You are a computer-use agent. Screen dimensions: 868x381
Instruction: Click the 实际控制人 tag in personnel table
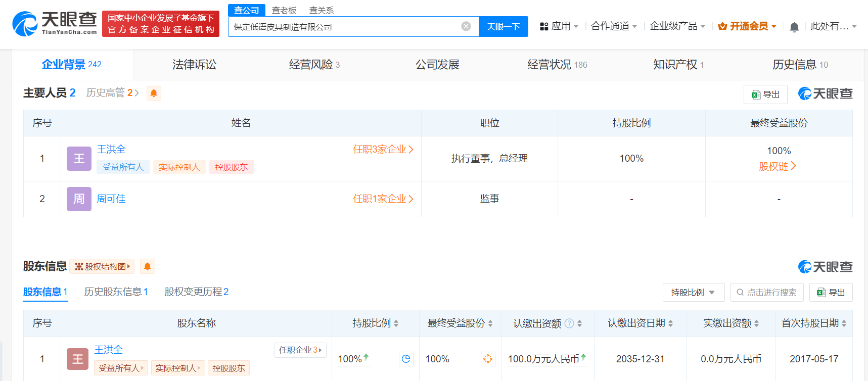(179, 167)
